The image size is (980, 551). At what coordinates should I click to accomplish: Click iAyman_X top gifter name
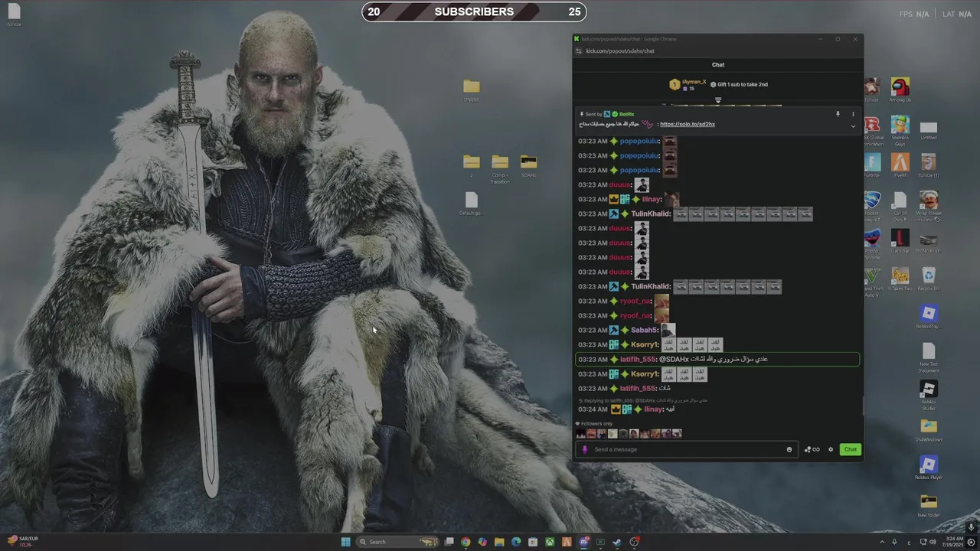(x=694, y=81)
